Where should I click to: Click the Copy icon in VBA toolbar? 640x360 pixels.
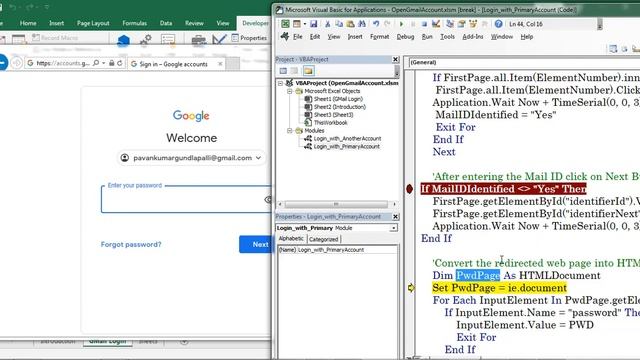(339, 24)
